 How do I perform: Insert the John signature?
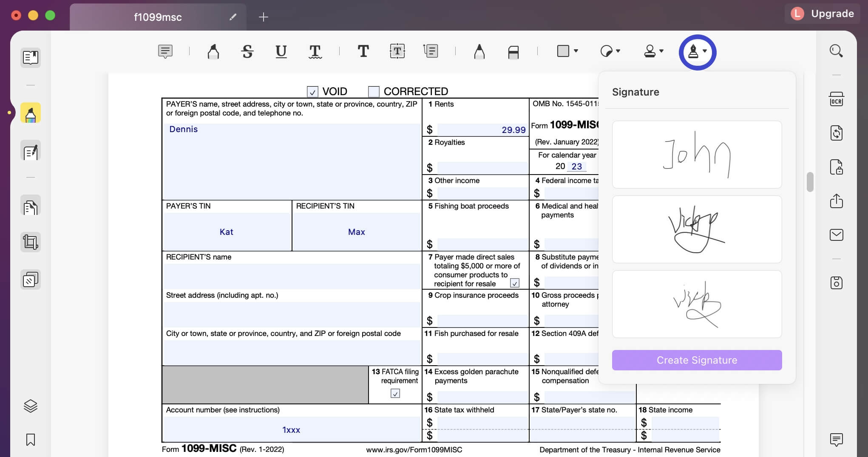697,155
